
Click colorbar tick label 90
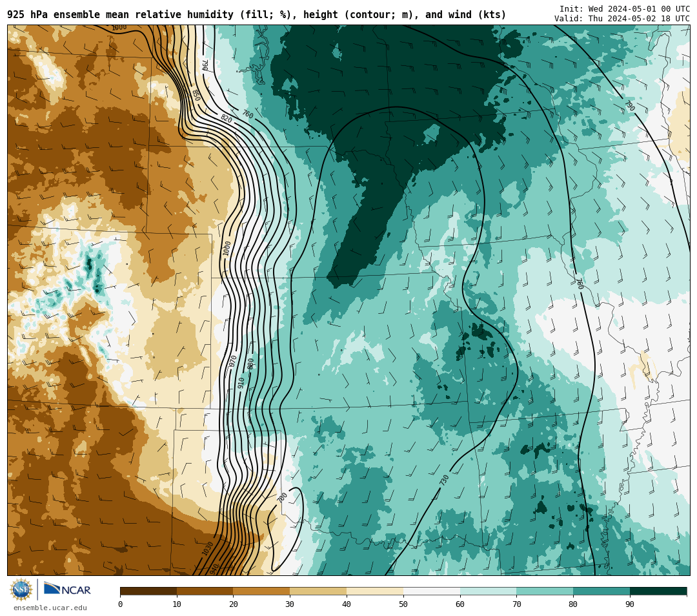click(x=630, y=604)
